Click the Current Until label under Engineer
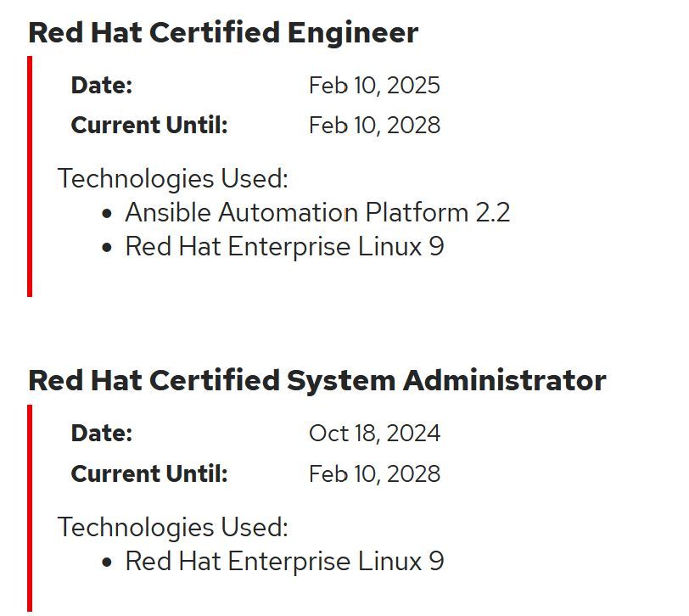The width and height of the screenshot is (689, 616). [149, 126]
